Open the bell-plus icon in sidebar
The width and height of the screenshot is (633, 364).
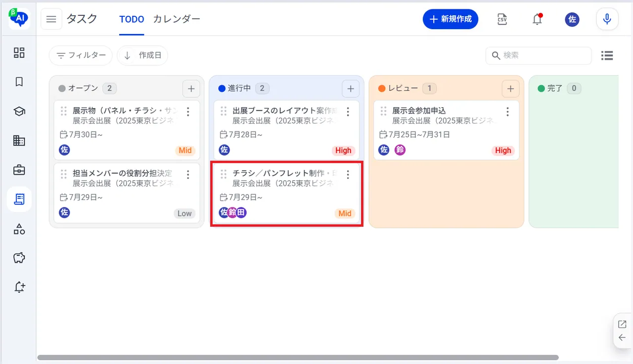pos(19,287)
